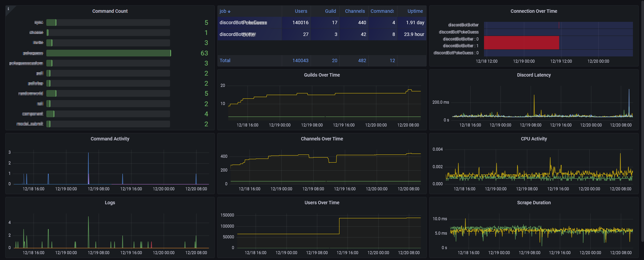Open the Logs panel title menu
This screenshot has height=260, width=644.
pyautogui.click(x=110, y=203)
